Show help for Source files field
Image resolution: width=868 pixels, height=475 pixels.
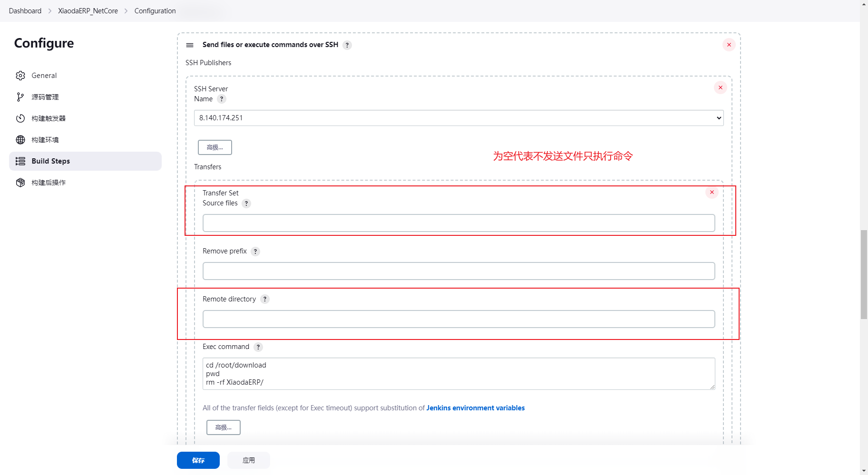tap(246, 204)
